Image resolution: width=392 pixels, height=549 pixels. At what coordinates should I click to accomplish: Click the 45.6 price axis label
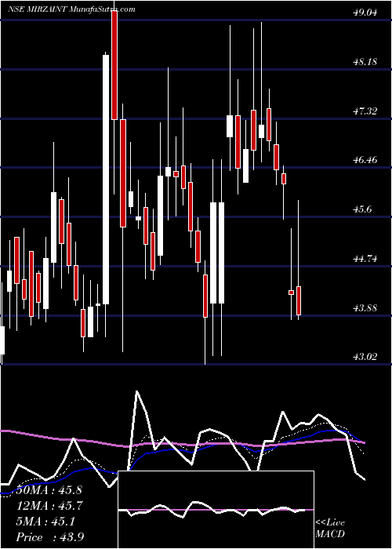[362, 209]
